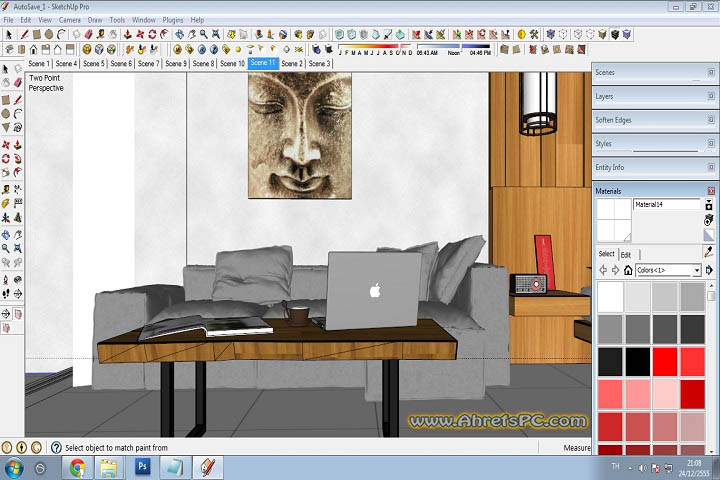Select the Freehand drawing tool

click(x=18, y=127)
